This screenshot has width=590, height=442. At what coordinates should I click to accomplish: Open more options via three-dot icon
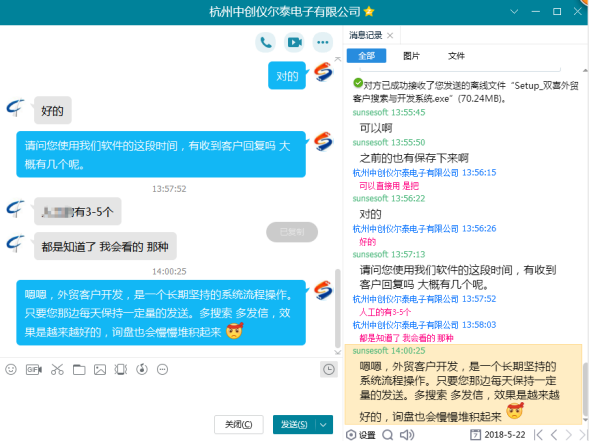pos(323,42)
